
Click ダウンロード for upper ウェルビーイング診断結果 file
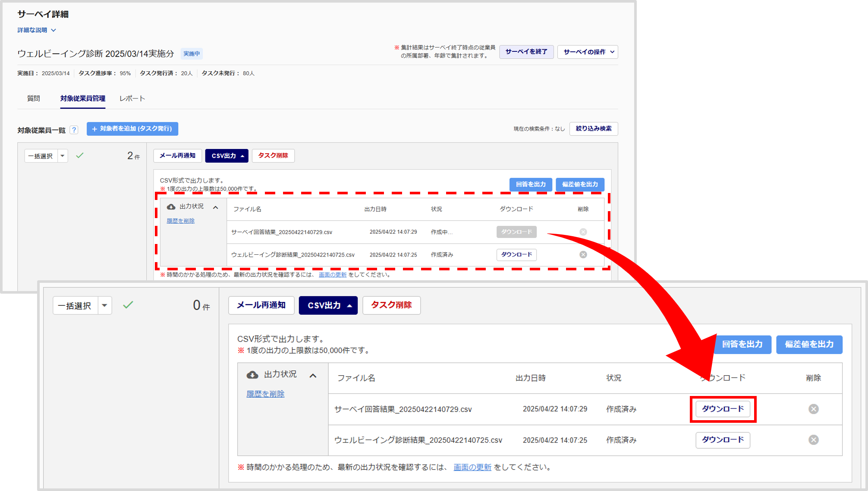tap(516, 255)
